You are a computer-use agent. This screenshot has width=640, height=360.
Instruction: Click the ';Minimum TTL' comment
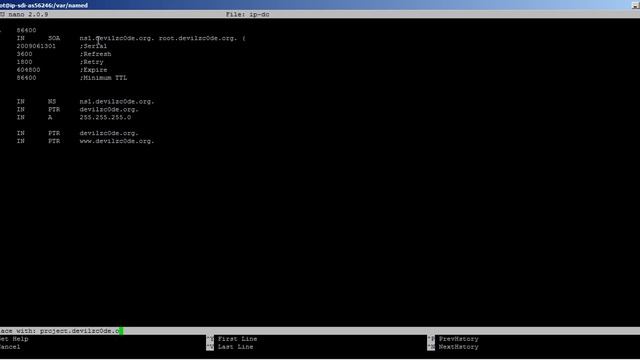(103, 78)
